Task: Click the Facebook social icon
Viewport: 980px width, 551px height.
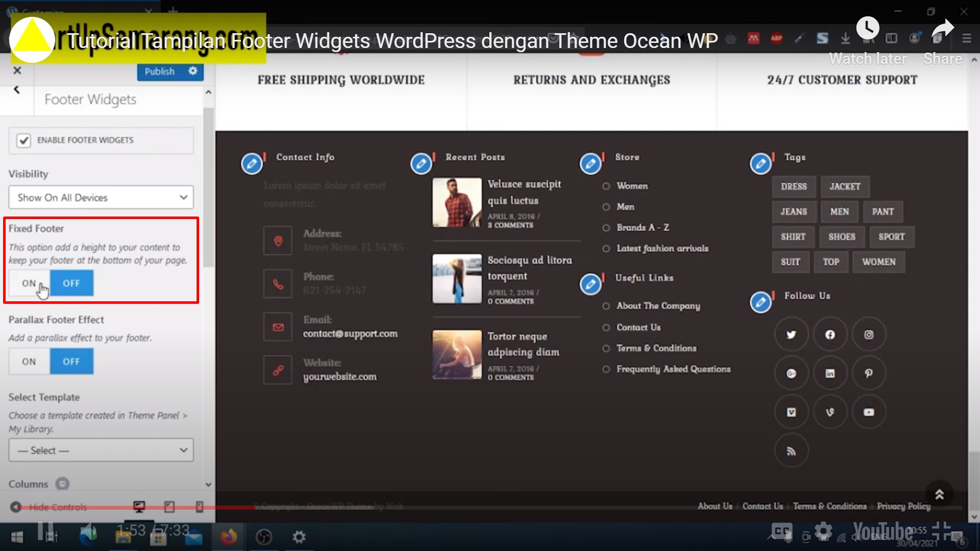Action: pyautogui.click(x=830, y=335)
